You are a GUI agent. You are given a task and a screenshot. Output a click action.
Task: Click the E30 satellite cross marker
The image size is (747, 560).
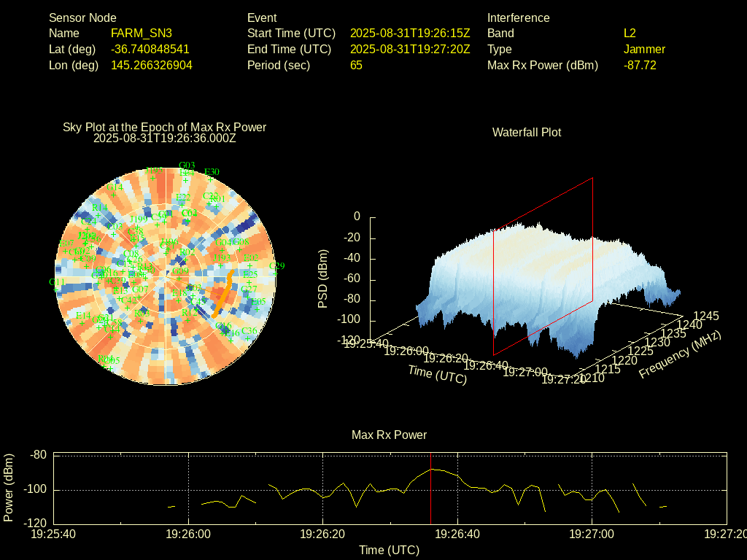point(209,179)
